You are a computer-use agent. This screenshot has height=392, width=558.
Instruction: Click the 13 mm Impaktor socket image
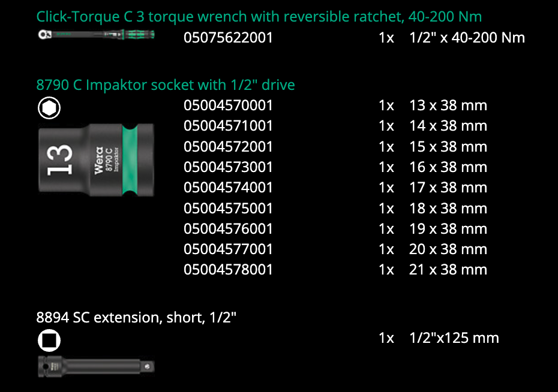coord(96,160)
